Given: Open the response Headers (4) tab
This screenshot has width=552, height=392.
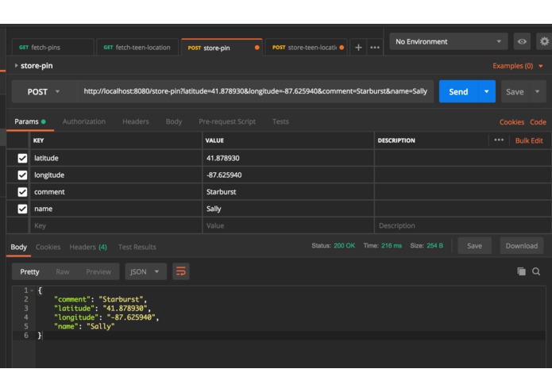Looking at the screenshot, I should click(x=88, y=247).
